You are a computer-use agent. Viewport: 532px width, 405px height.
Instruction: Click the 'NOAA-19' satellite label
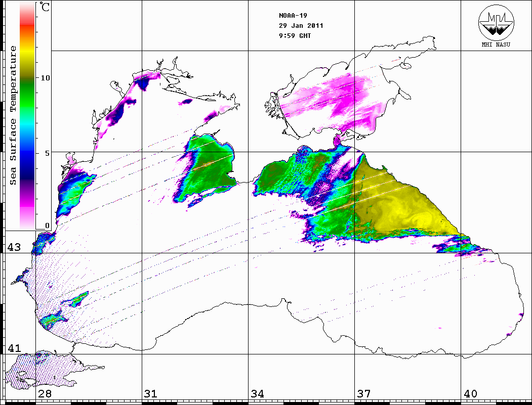click(293, 16)
